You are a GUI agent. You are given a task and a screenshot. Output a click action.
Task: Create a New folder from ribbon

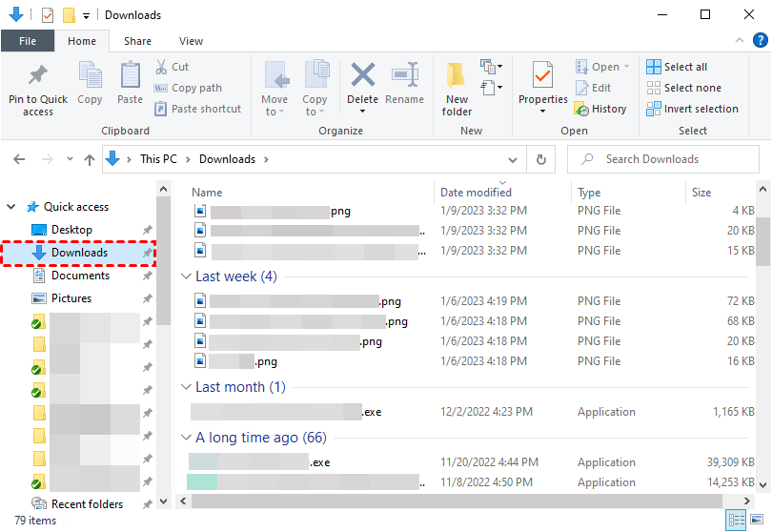coord(457,76)
